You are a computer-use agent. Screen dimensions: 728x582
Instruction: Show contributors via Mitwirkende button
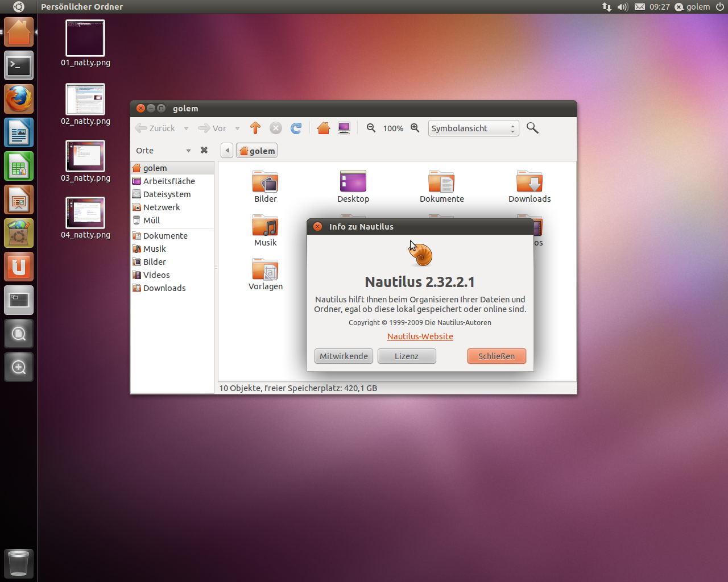344,356
